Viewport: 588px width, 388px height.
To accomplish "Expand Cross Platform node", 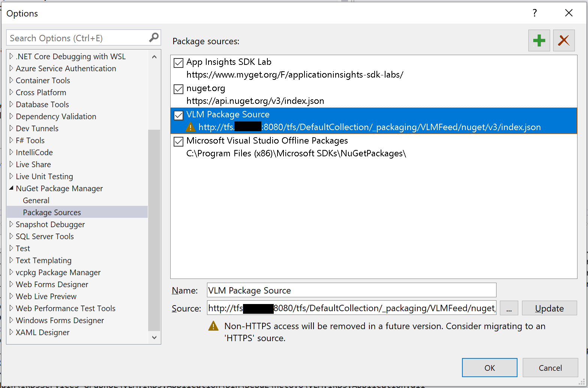I will 11,92.
